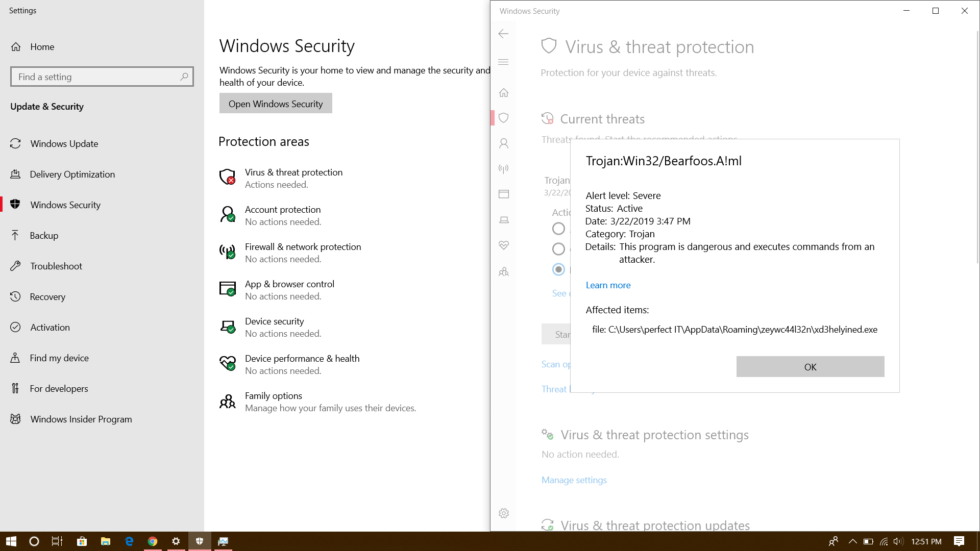Open Task View on taskbar

click(57, 541)
